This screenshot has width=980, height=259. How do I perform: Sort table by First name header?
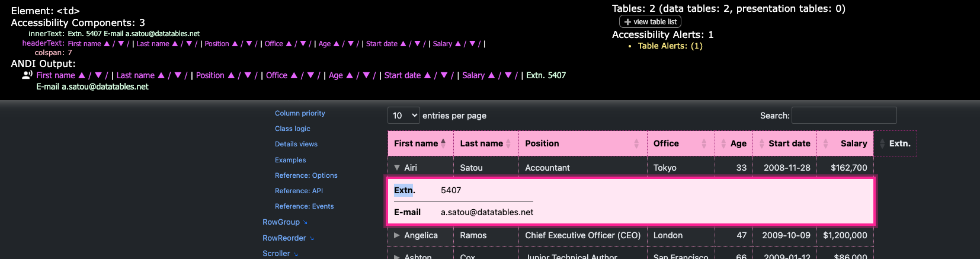pyautogui.click(x=421, y=143)
